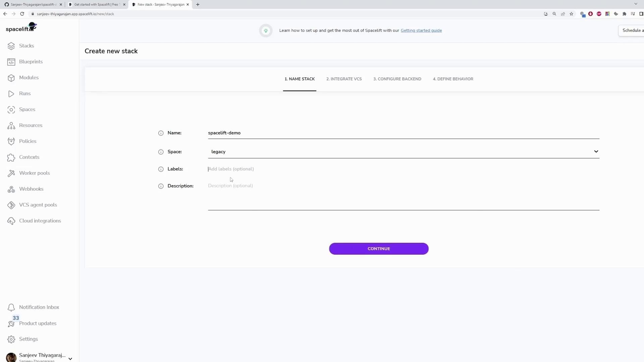
Task: Open Webhooks icon in sidebar
Action: click(11, 189)
